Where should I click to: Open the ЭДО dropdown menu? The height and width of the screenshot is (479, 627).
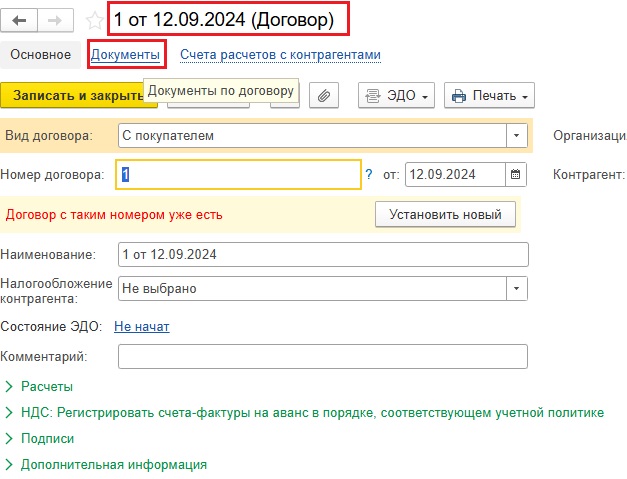(396, 95)
